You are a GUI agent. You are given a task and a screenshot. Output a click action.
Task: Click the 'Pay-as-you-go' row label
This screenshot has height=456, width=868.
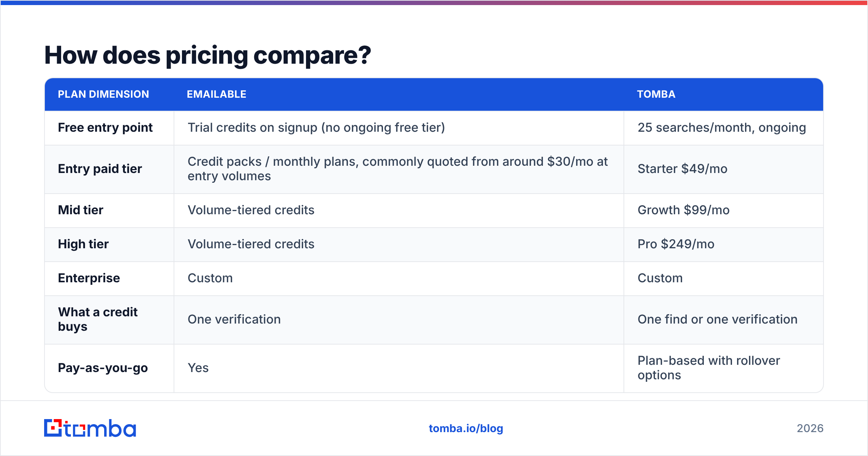(103, 368)
